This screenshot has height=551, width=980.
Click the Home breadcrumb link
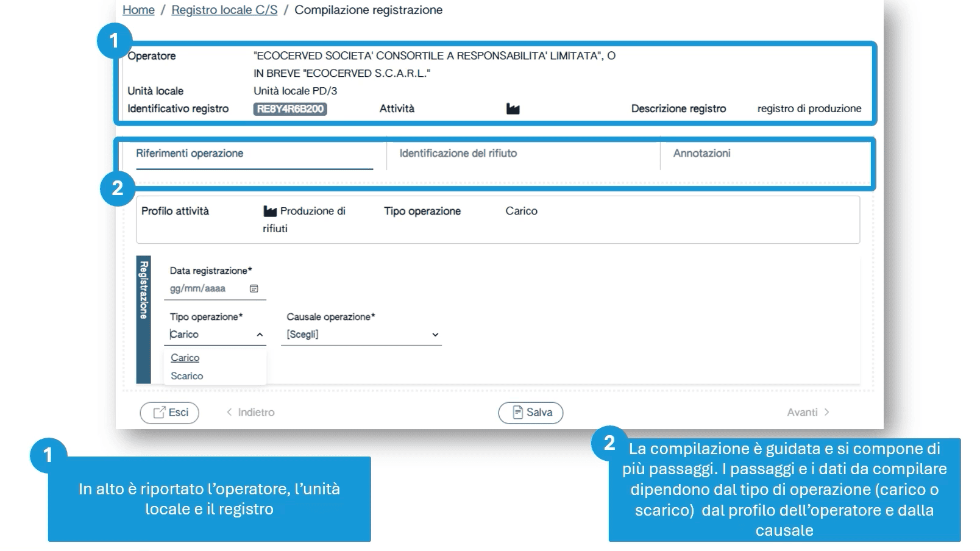[138, 10]
